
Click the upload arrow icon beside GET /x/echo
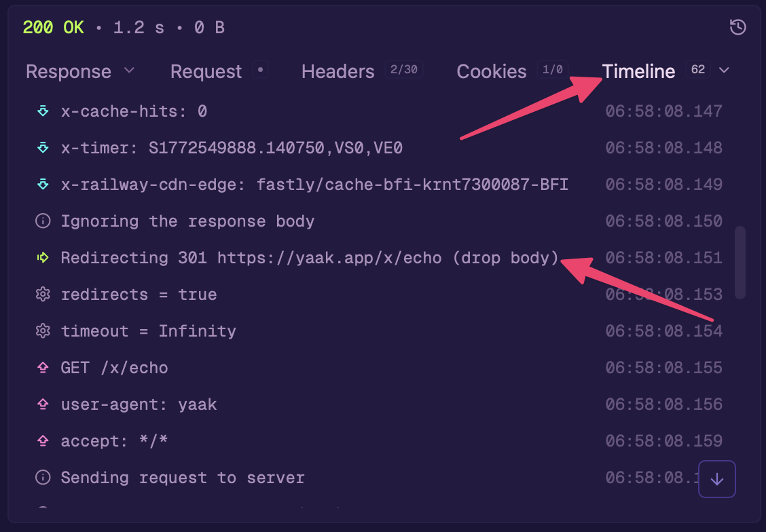tap(43, 368)
